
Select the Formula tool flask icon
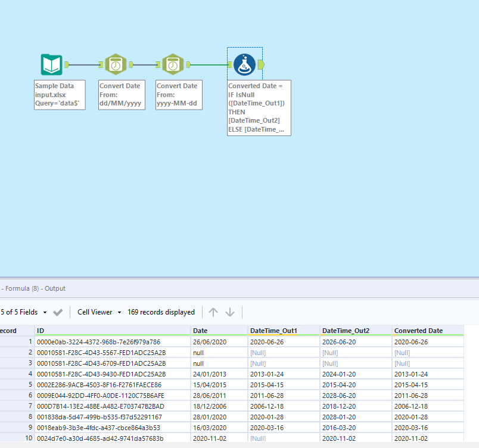[244, 64]
